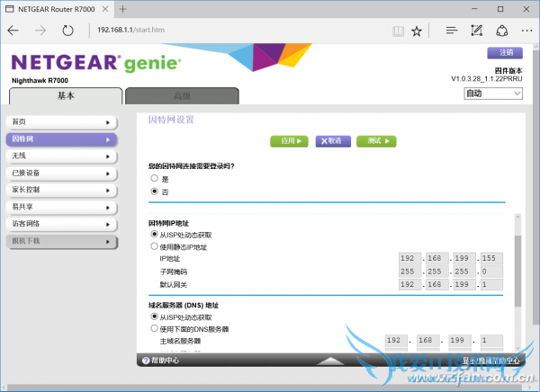Click the NETGEAR genie logo
540x392 pixels.
(x=96, y=63)
